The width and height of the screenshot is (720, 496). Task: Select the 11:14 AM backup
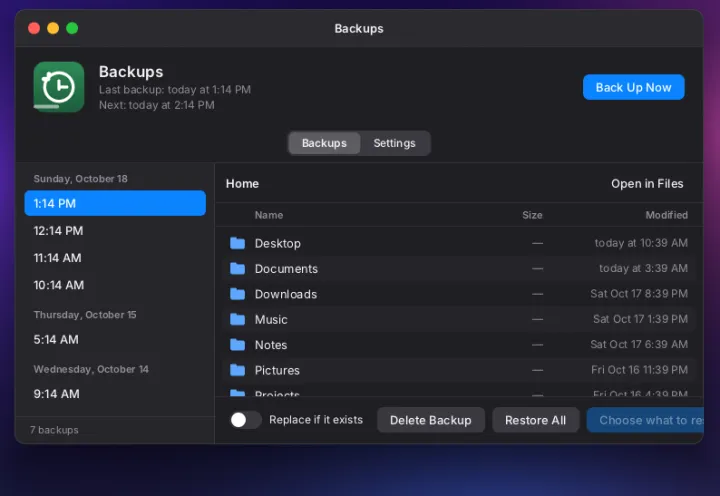(115, 258)
